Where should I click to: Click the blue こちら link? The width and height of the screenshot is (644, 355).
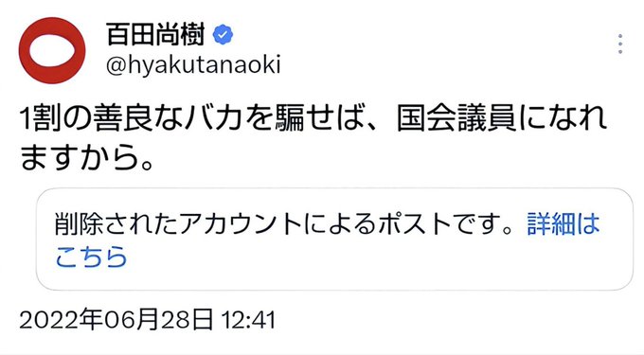(x=91, y=257)
